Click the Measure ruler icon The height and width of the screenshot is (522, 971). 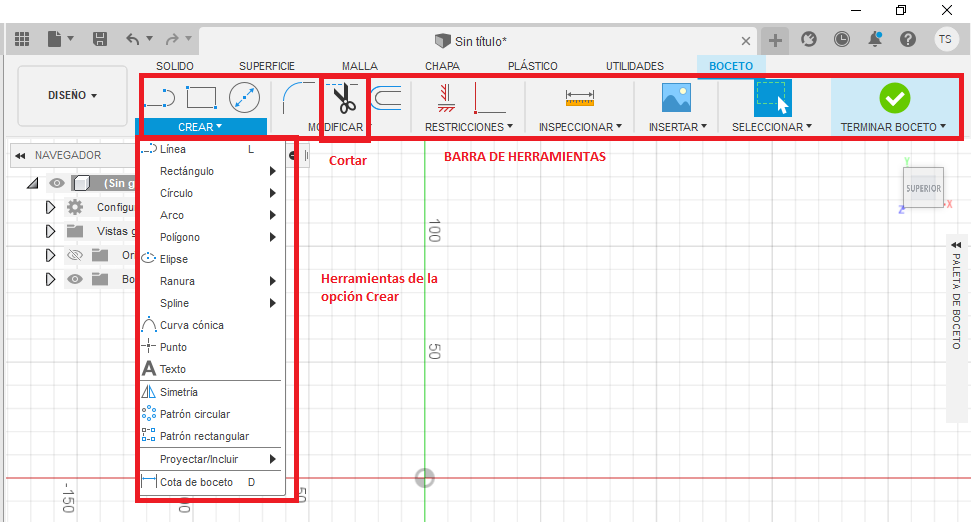click(x=580, y=98)
